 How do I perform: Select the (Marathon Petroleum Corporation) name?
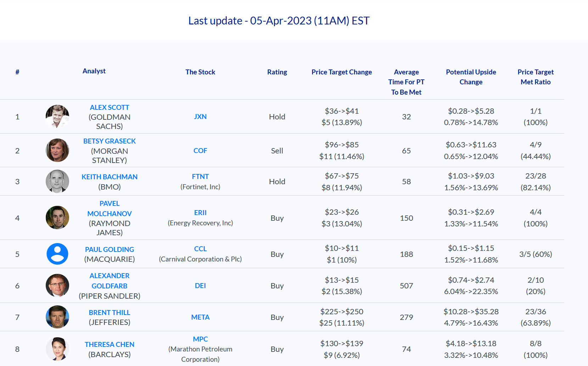200,354
